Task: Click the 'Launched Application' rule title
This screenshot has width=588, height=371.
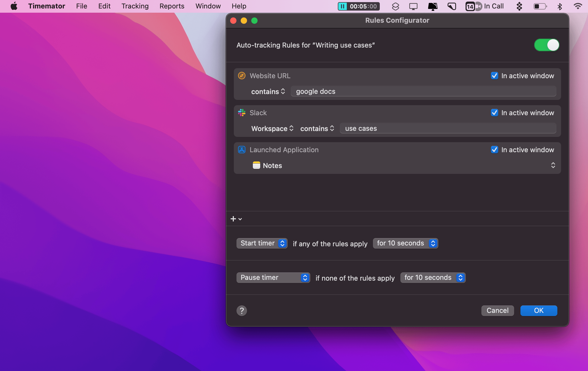Action: (x=284, y=150)
